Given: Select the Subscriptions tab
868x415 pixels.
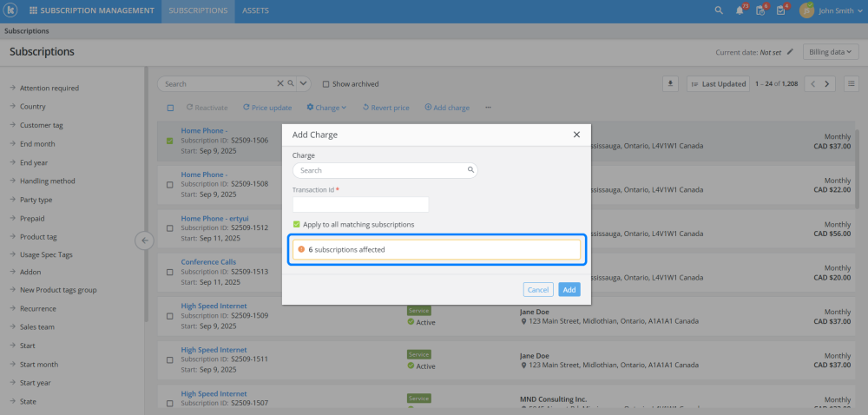Looking at the screenshot, I should click(x=198, y=11).
